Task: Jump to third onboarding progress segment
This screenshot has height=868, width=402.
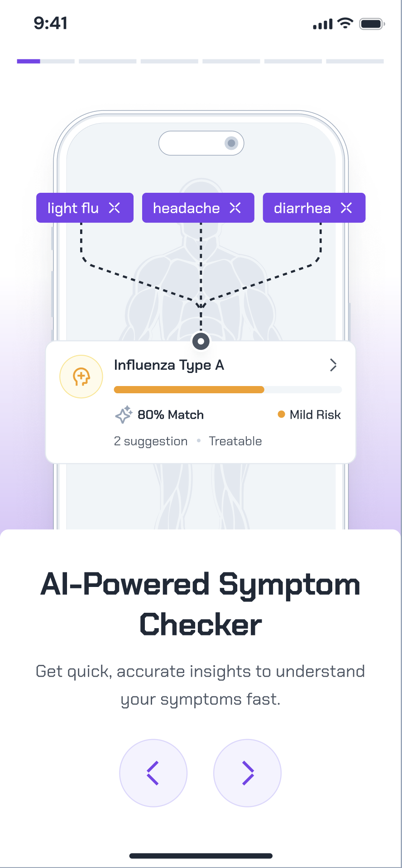Action: (x=169, y=61)
